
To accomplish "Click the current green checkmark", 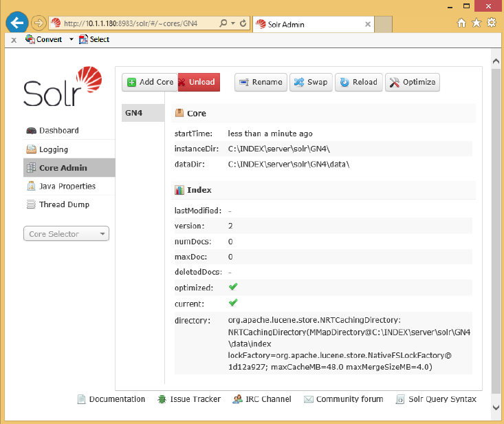I will tap(233, 302).
